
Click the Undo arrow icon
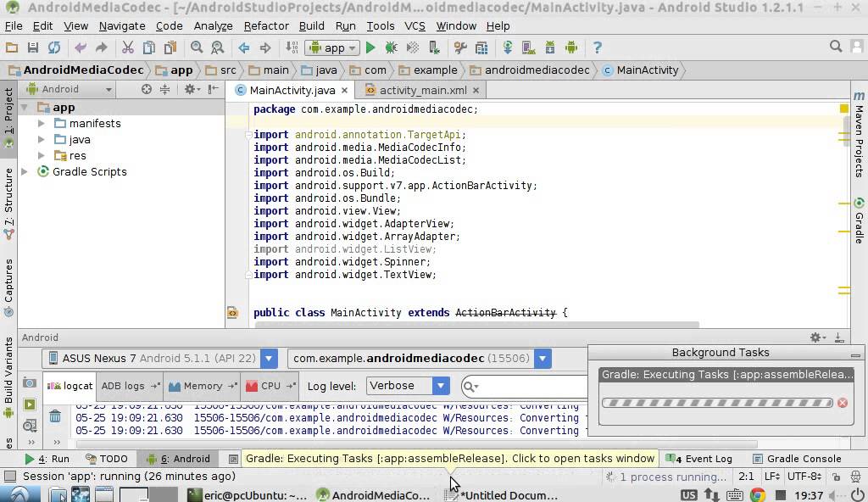click(x=81, y=47)
